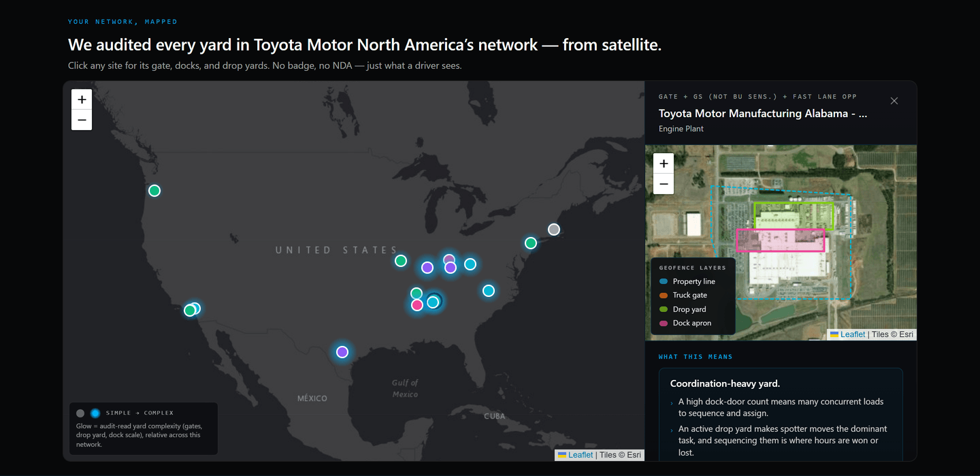Screen dimensions: 980x476
Task: Click the Drop yard green legend swatch
Action: tap(664, 309)
